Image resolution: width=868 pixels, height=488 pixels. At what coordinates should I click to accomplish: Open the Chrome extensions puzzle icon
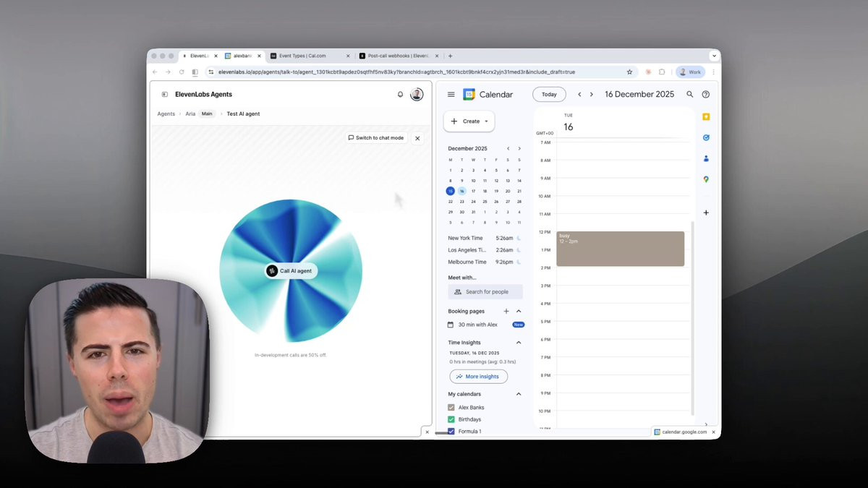[662, 72]
